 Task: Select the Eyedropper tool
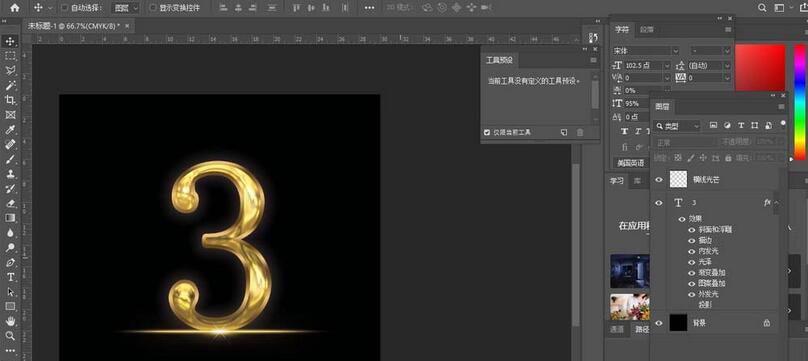point(10,130)
